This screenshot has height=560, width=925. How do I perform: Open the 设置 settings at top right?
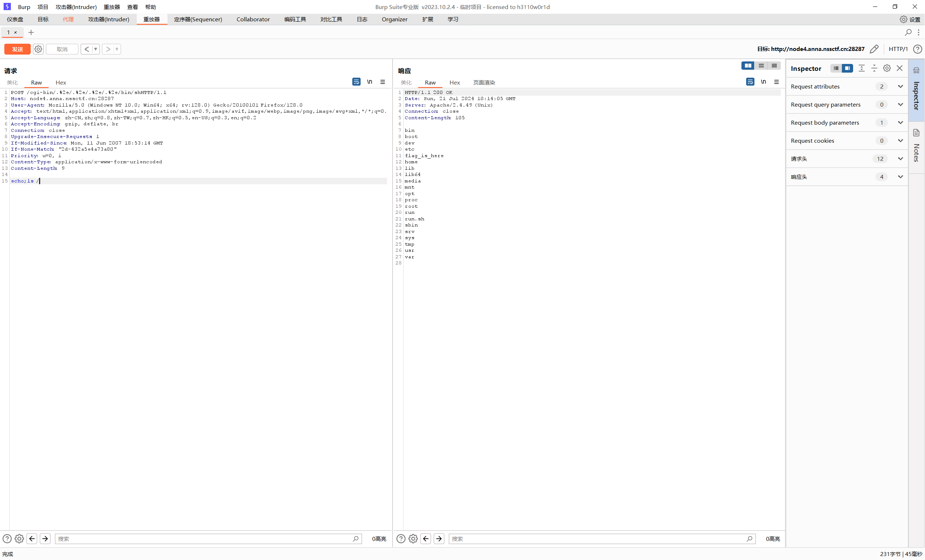coord(910,20)
